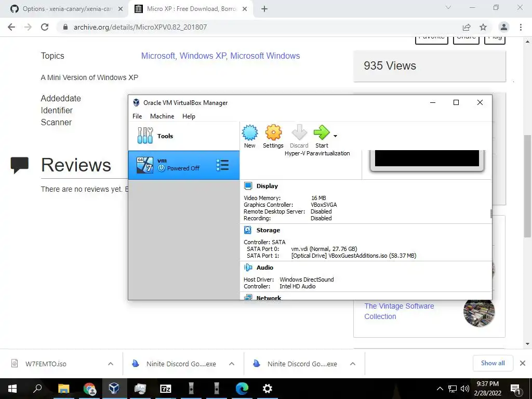Open Microsoft Edge from taskbar

pyautogui.click(x=242, y=389)
